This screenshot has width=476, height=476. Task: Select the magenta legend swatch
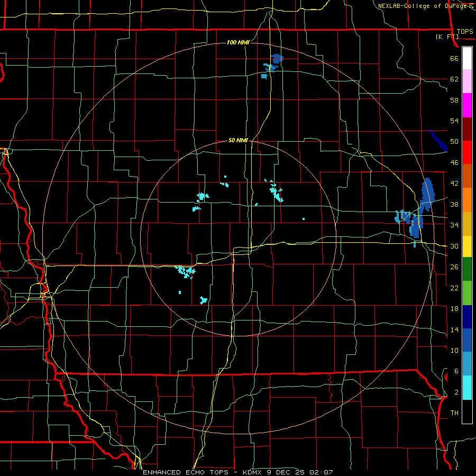(467, 105)
